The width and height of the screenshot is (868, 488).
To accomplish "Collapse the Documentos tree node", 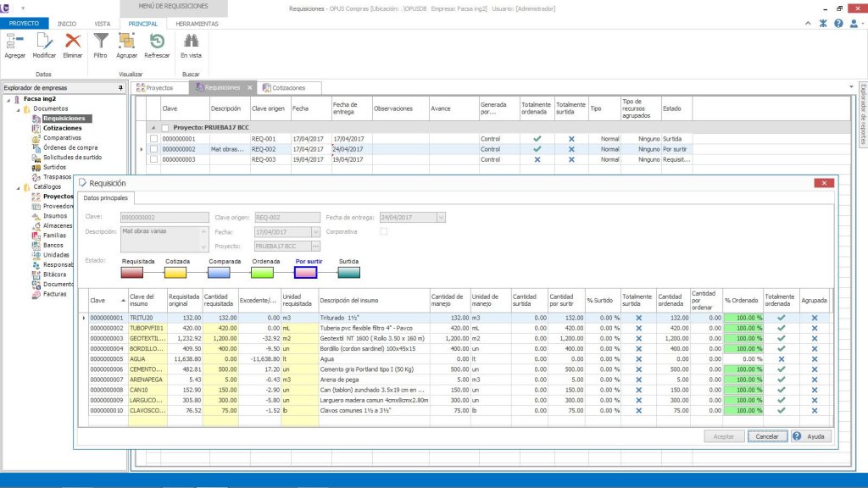I will (x=18, y=108).
